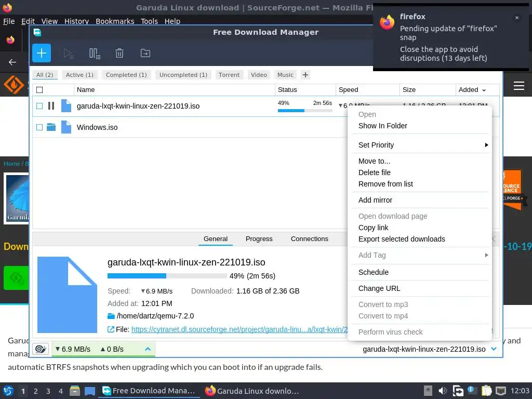The height and width of the screenshot is (399, 532).
Task: Click the show desktop taskbar icon
Action: pos(89,391)
